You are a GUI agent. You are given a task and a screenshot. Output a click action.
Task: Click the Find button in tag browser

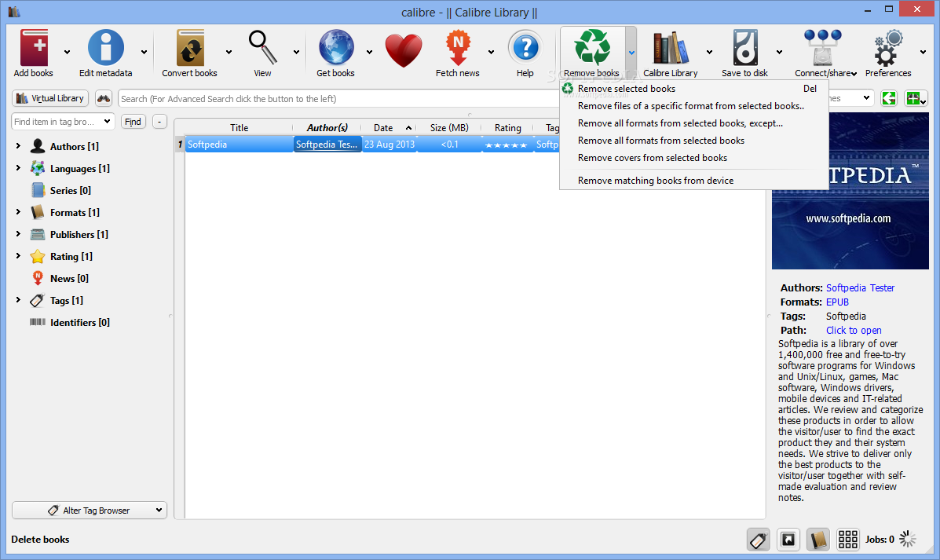[133, 122]
